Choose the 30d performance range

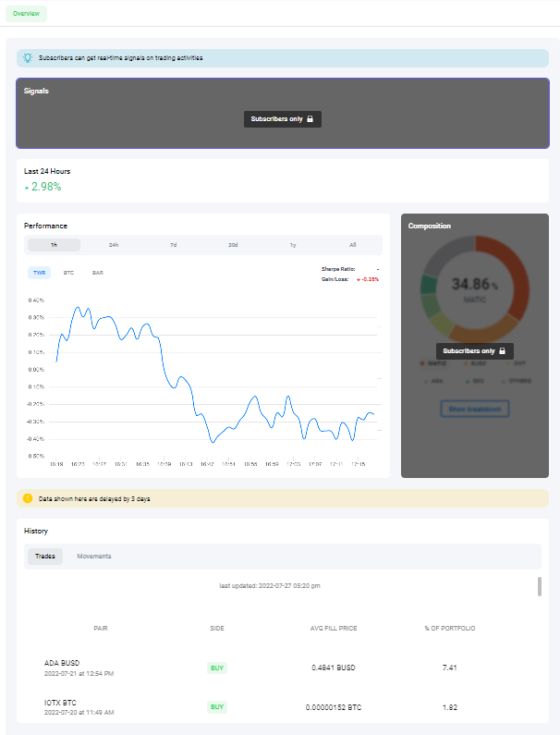coord(233,245)
